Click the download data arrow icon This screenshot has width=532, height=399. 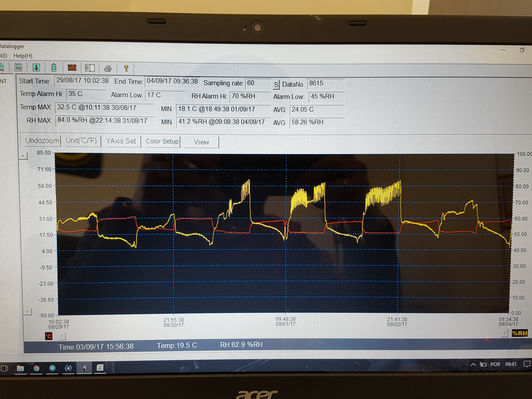(x=36, y=68)
